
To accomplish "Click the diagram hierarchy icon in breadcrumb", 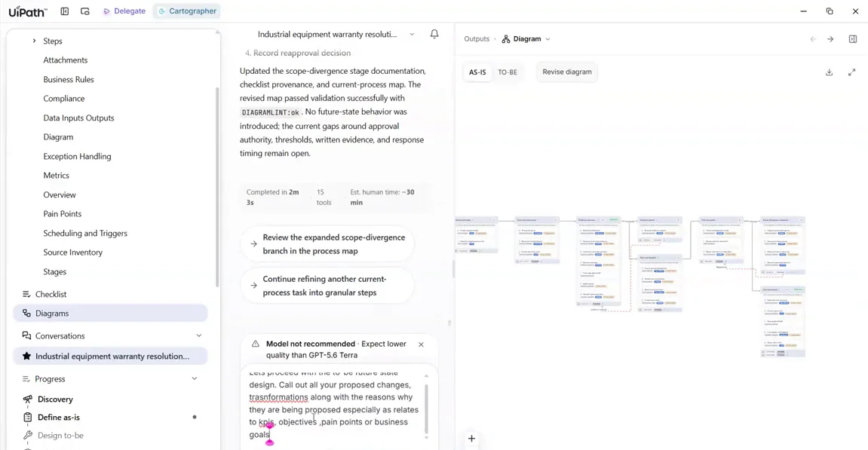I will click(506, 38).
